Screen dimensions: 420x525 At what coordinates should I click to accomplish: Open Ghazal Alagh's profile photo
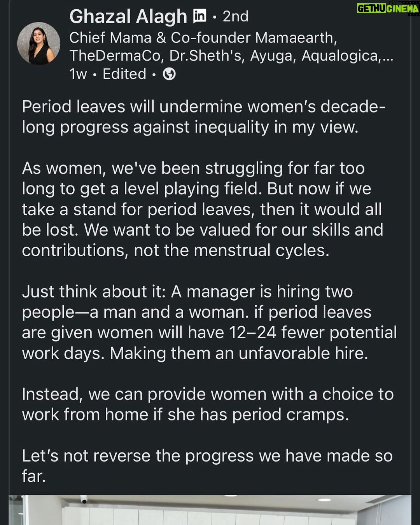pos(38,43)
